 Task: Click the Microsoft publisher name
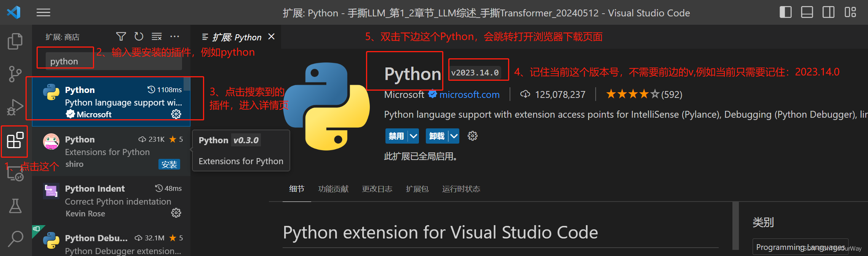[x=404, y=94]
